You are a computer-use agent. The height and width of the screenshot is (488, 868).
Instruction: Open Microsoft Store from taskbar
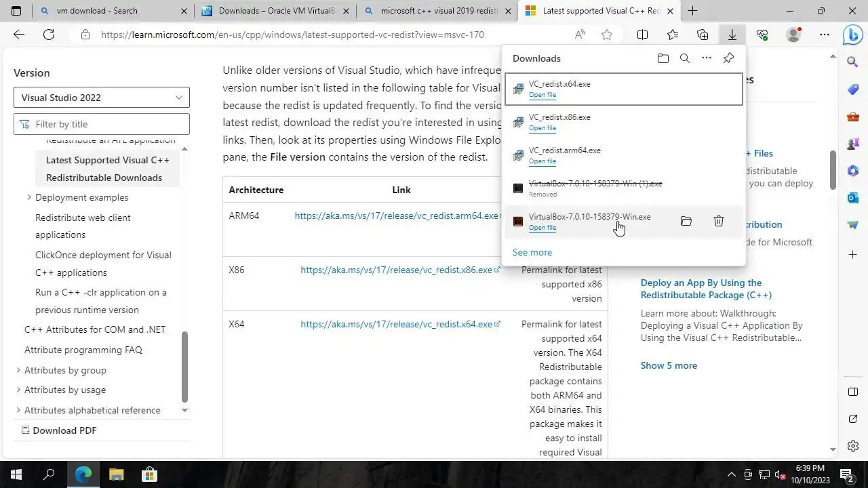coord(149,474)
